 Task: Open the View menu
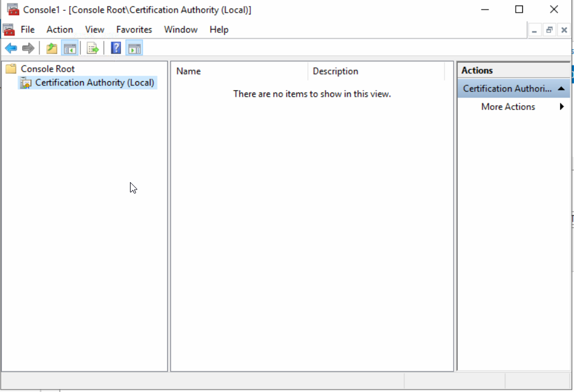tap(94, 29)
